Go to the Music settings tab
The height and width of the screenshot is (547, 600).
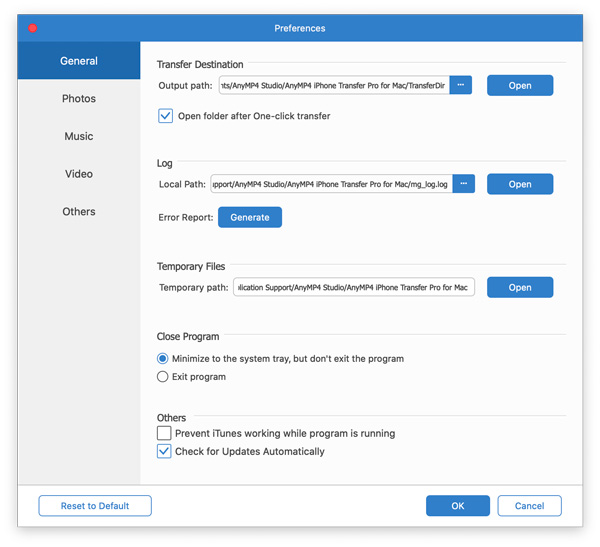pos(79,136)
